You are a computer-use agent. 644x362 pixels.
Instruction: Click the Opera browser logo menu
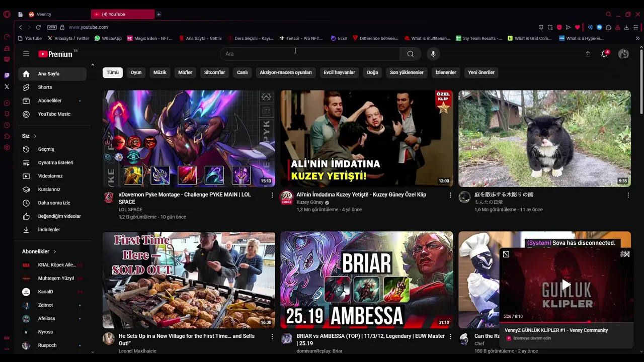(x=7, y=14)
